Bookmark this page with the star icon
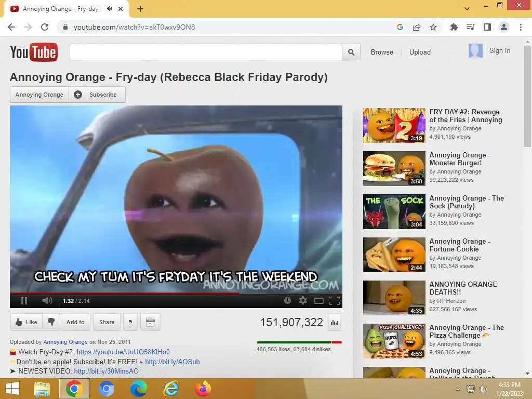This screenshot has height=399, width=532. [x=433, y=27]
